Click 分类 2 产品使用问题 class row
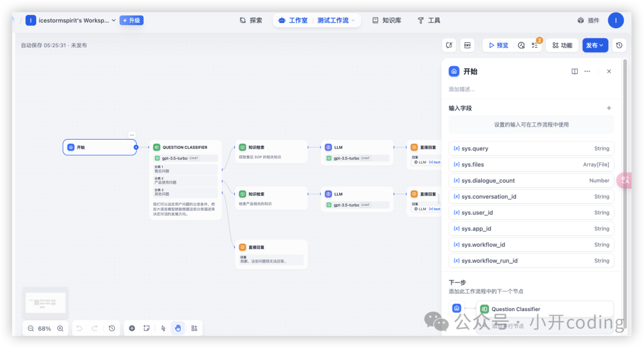The height and width of the screenshot is (348, 644). pos(185,181)
